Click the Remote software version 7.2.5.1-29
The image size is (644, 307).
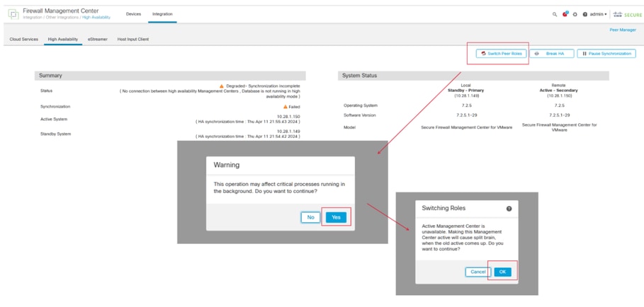[x=560, y=115]
